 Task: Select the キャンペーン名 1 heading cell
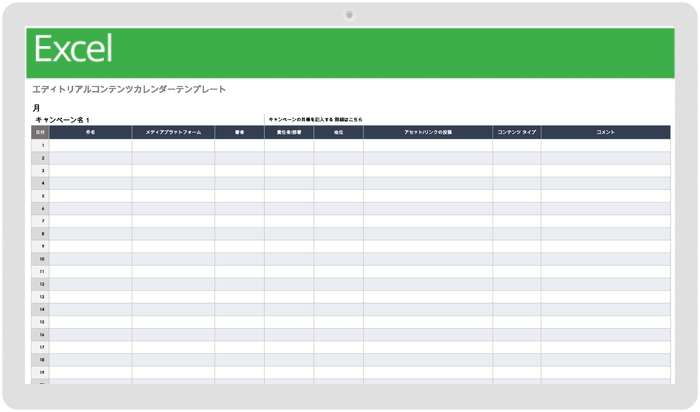coord(62,120)
